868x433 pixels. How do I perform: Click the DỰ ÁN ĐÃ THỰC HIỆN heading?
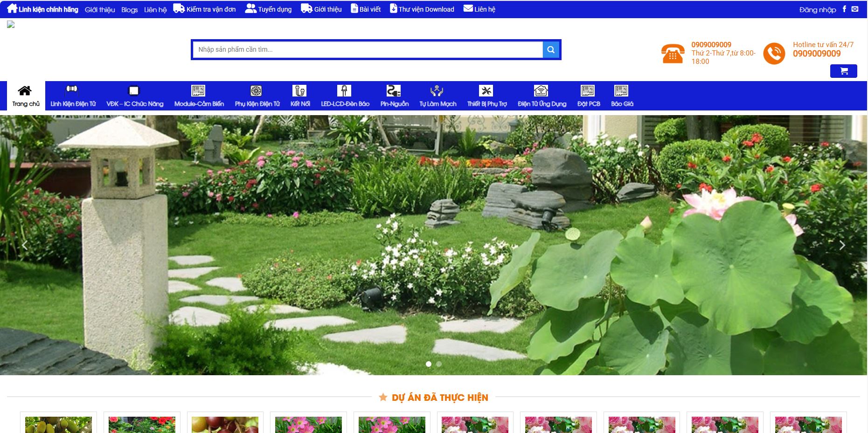[440, 398]
